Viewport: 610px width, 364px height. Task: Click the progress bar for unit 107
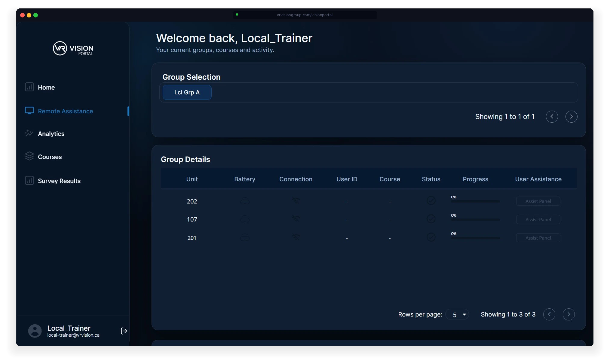coord(475,220)
